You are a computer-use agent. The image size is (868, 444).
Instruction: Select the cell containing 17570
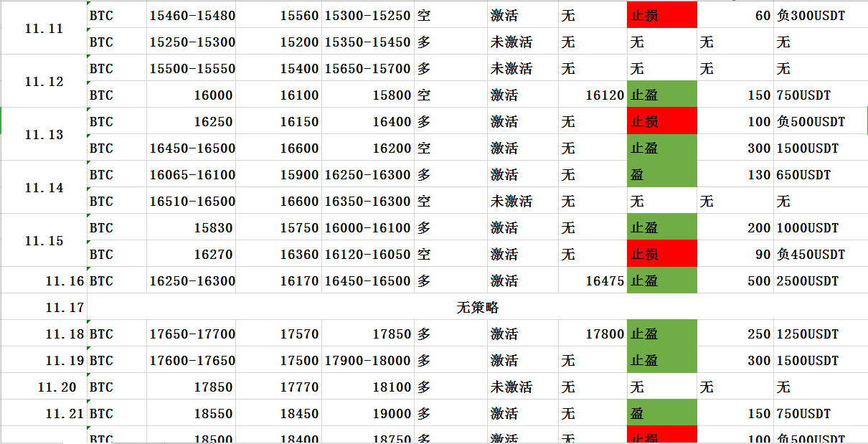click(278, 334)
